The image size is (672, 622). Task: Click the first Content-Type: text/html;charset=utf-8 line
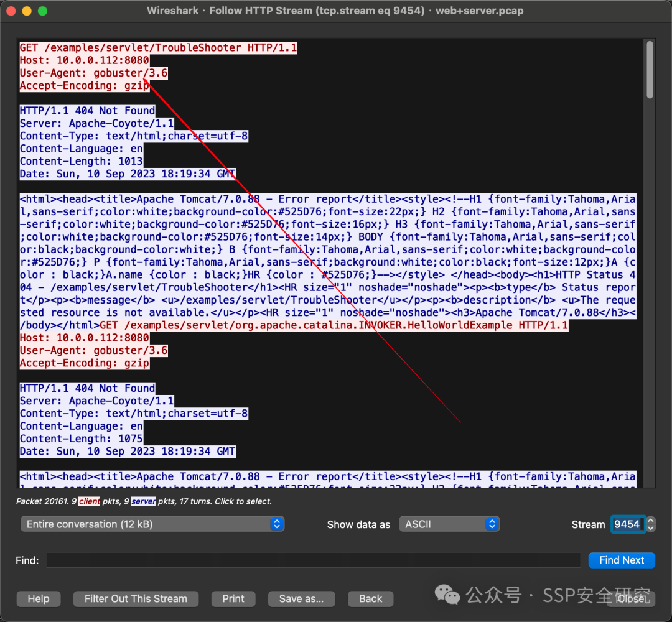(x=134, y=136)
